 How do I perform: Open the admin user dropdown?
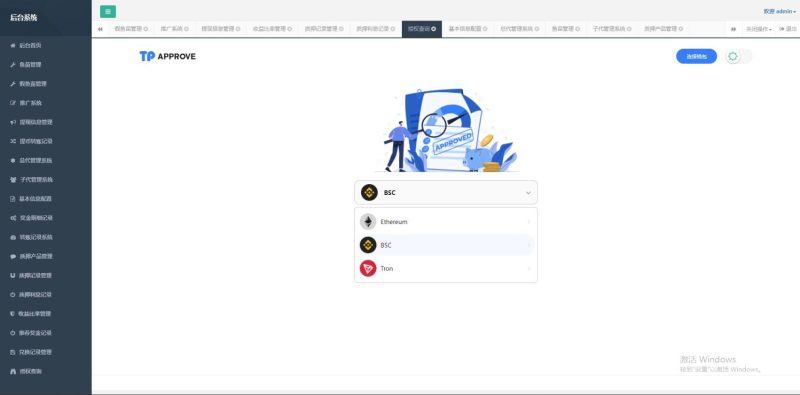coord(780,11)
